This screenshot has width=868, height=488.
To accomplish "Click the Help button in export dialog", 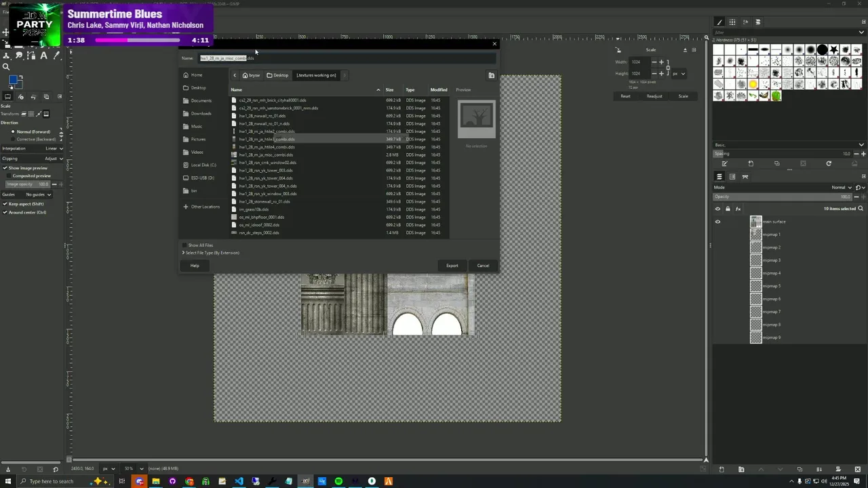I will pyautogui.click(x=195, y=266).
